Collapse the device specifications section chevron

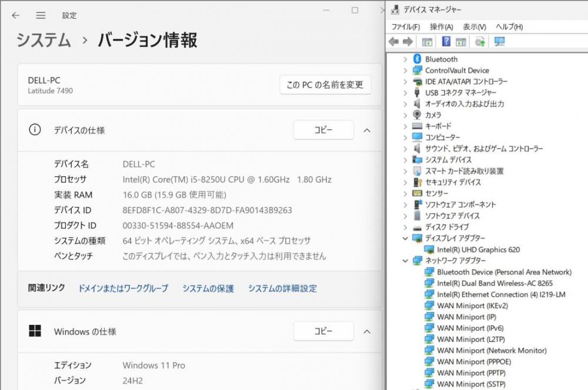(x=367, y=130)
